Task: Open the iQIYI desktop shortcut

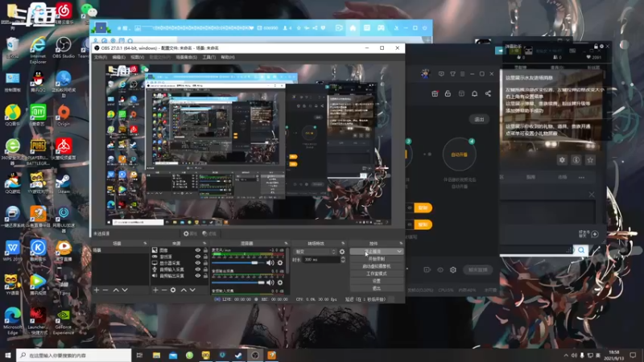Action: [x=38, y=115]
